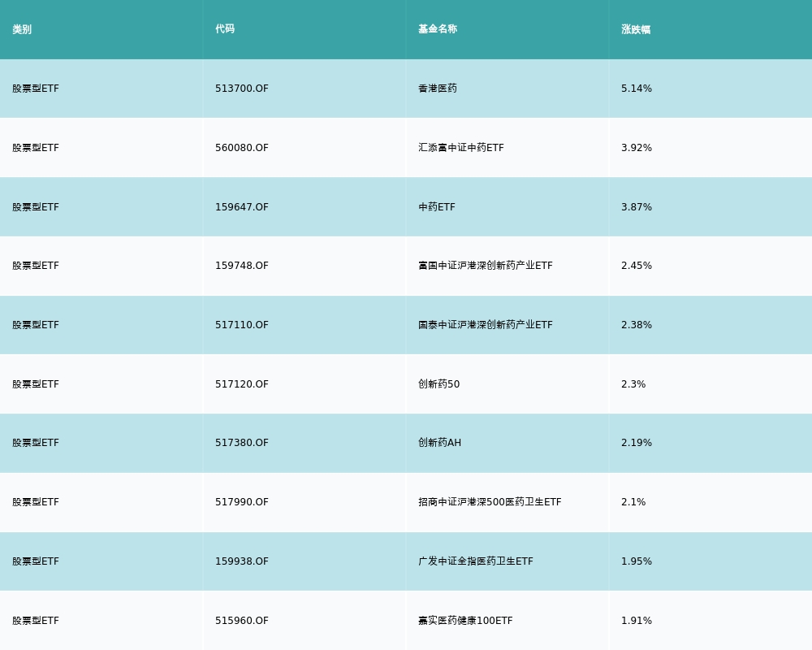Click 股票型ETF in the 517120.OF row
This screenshot has width=812, height=650.
coord(36,384)
